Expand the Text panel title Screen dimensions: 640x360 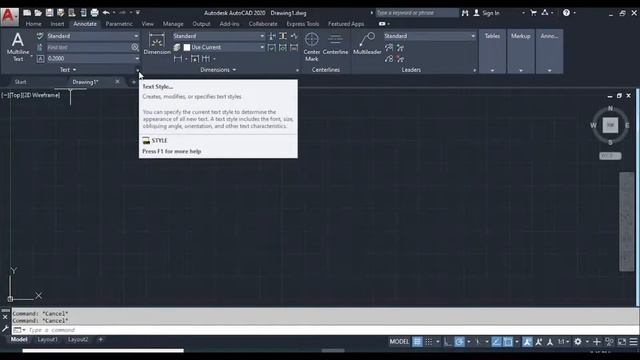(x=68, y=70)
